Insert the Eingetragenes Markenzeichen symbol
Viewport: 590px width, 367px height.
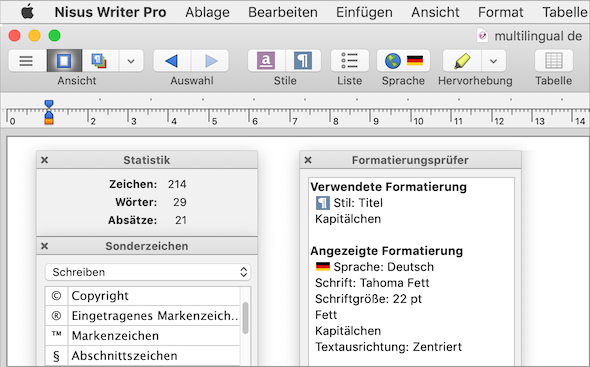142,315
